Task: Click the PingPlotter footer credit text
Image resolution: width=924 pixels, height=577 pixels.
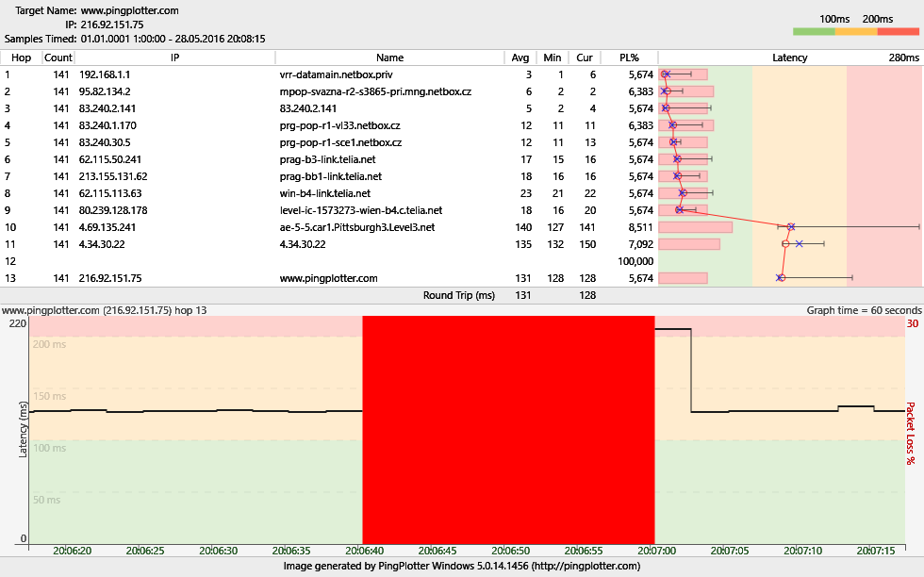Action: [x=462, y=567]
